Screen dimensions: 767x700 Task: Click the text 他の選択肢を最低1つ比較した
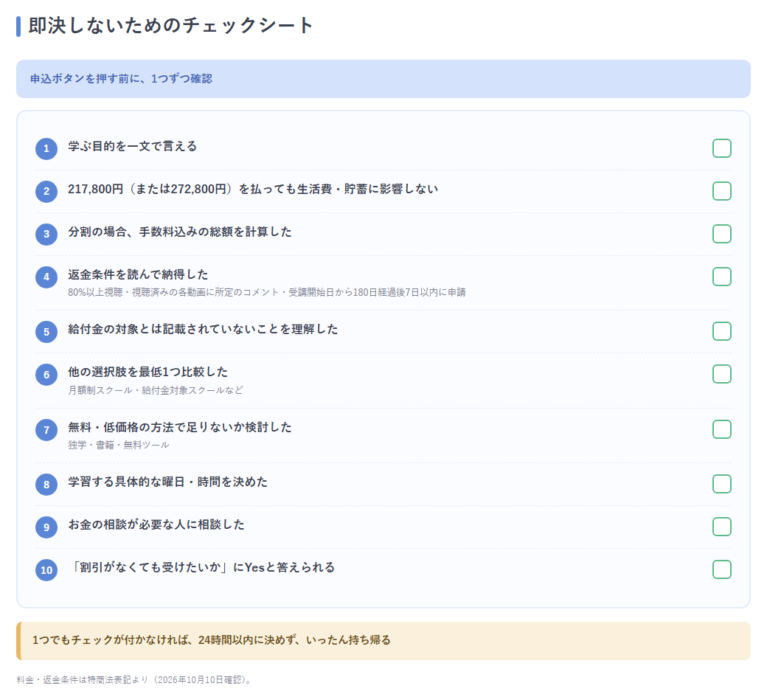(147, 372)
